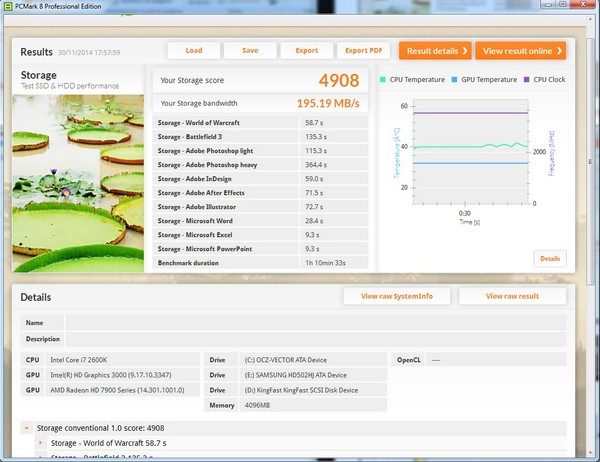
Task: Click the Export button
Action: tap(307, 51)
